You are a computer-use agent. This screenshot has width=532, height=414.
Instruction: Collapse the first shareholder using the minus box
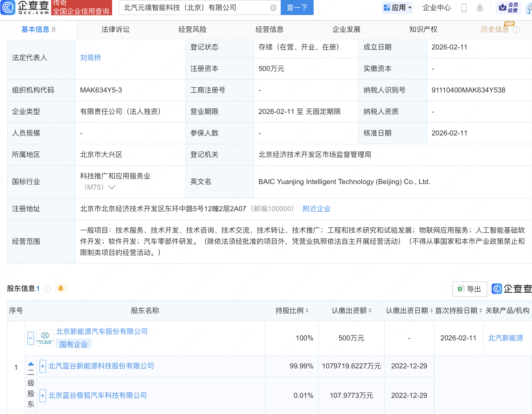pos(31,338)
